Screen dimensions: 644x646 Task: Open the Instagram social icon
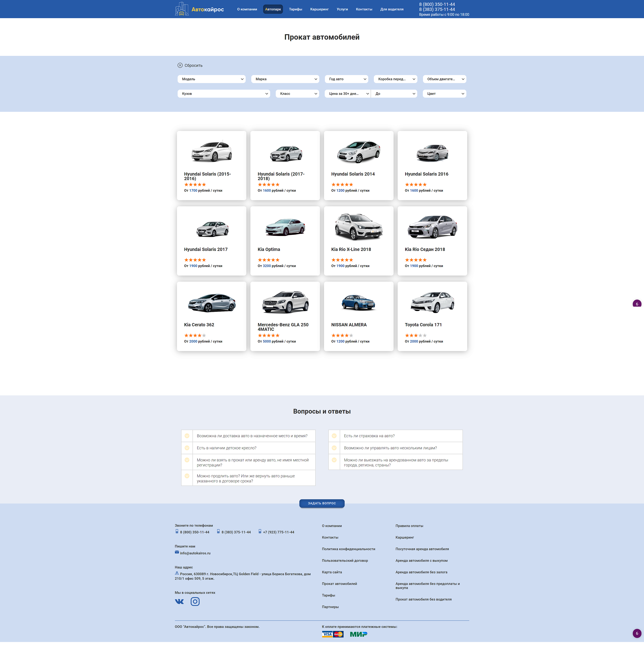pos(195,606)
